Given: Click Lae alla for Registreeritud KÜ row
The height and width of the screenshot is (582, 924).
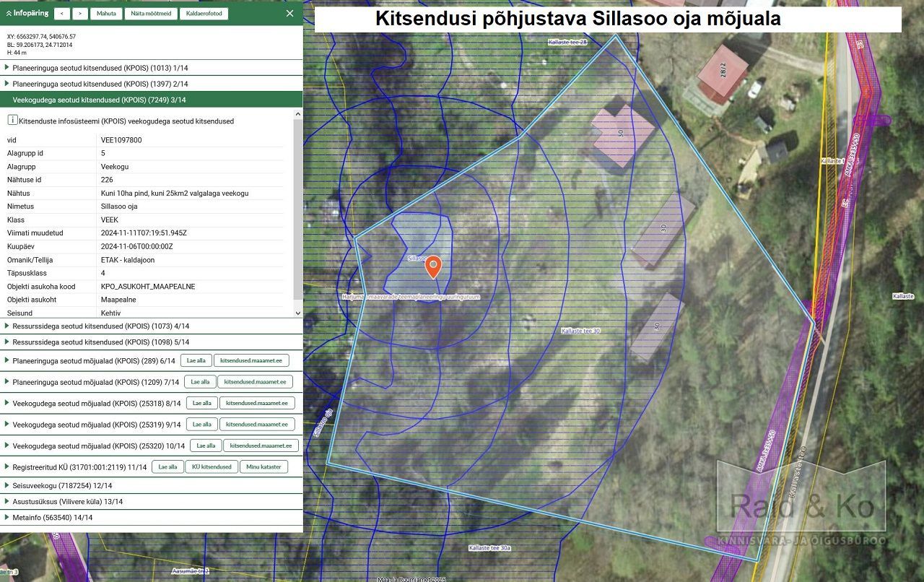Looking at the screenshot, I should [167, 466].
